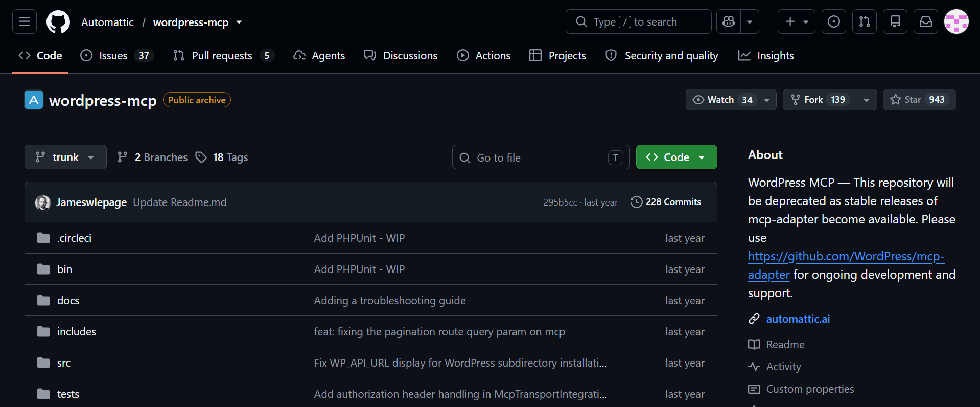The width and height of the screenshot is (980, 407).
Task: Open the repositories icon in header
Action: [895, 21]
